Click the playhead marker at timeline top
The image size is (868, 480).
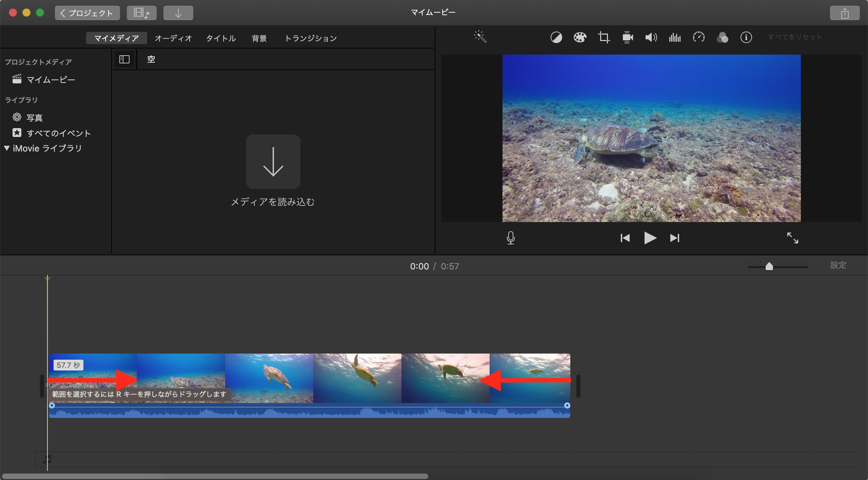47,279
